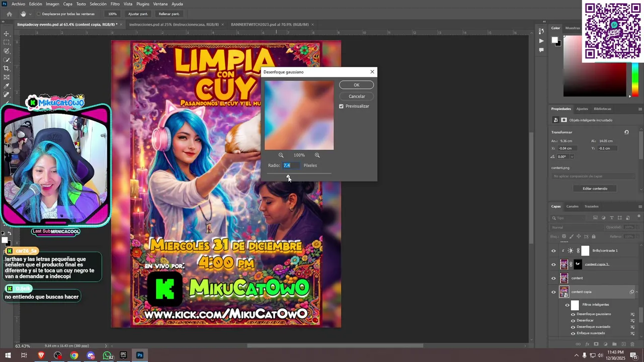Enable Desplazarse por todas las ventanas
This screenshot has height=362, width=644.
coord(38,14)
